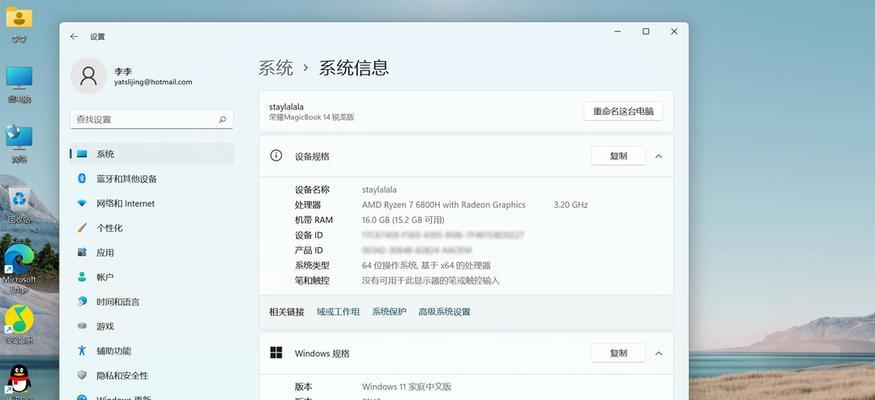875x400 pixels.
Task: Click the paintbrush icon beside 个性化
Action: [82, 228]
